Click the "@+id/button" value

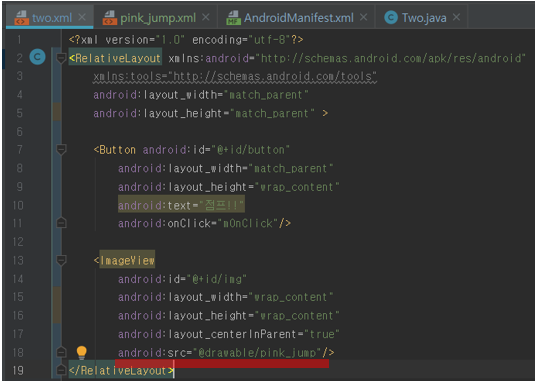click(x=251, y=150)
